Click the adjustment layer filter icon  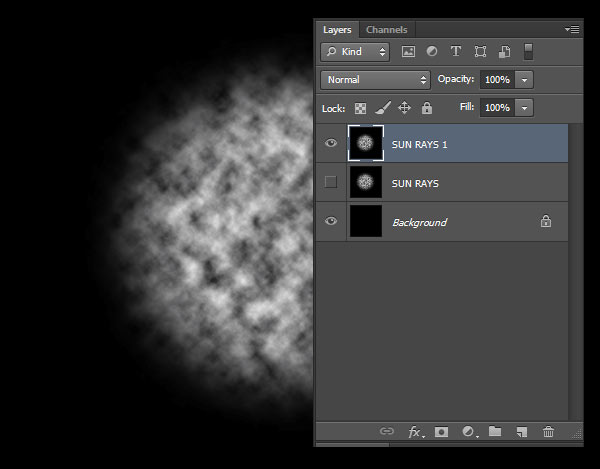[432, 51]
